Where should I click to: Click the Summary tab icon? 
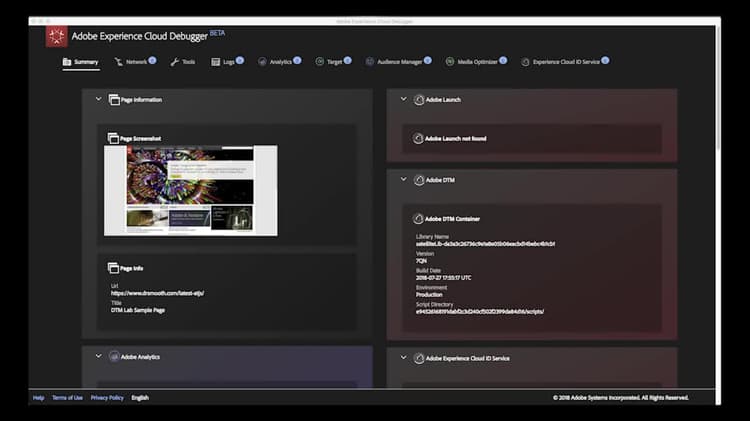(x=67, y=62)
